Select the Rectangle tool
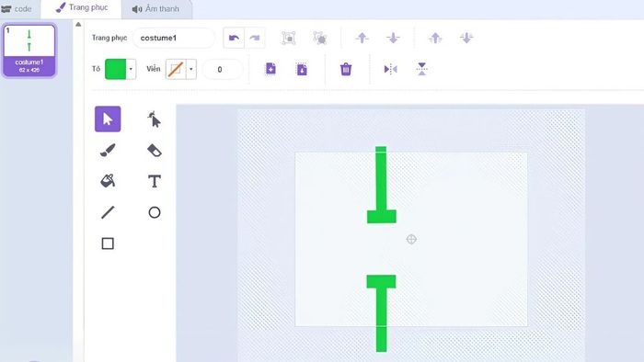 click(108, 243)
